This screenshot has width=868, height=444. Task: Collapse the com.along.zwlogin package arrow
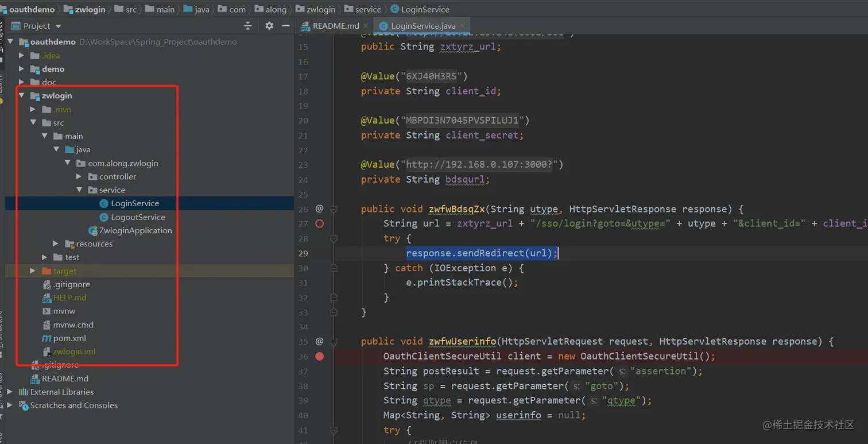(68, 163)
